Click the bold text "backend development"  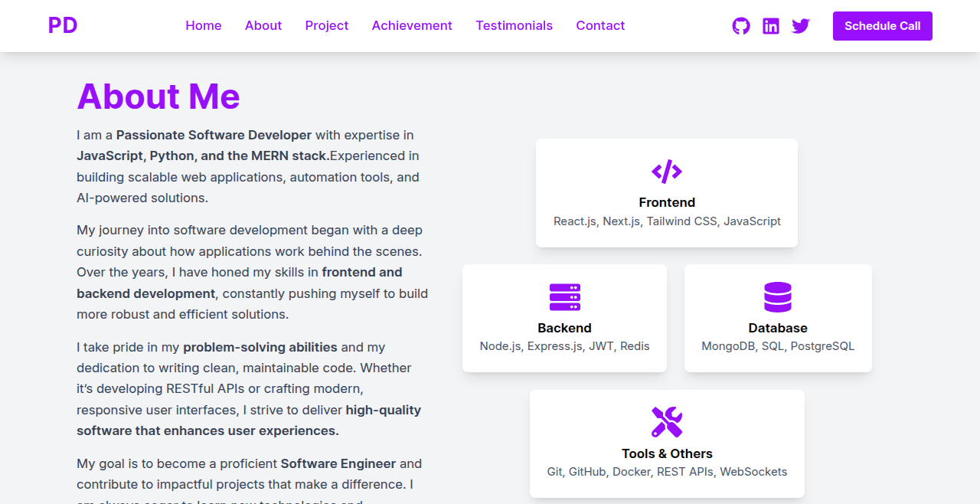click(146, 293)
